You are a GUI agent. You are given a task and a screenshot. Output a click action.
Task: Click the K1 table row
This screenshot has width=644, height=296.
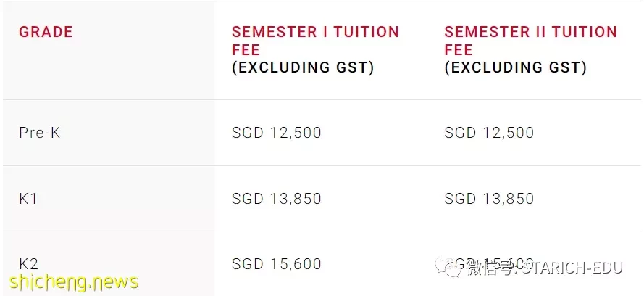[322, 199]
